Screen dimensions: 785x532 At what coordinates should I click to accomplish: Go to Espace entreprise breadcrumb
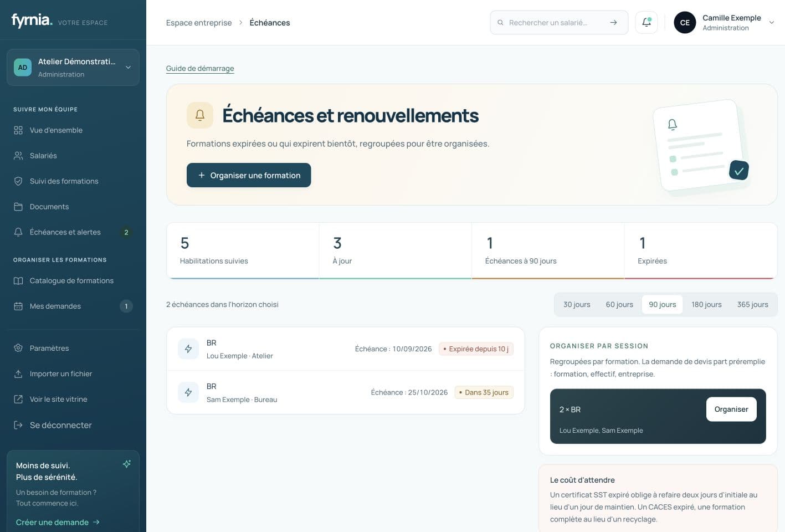coord(199,23)
